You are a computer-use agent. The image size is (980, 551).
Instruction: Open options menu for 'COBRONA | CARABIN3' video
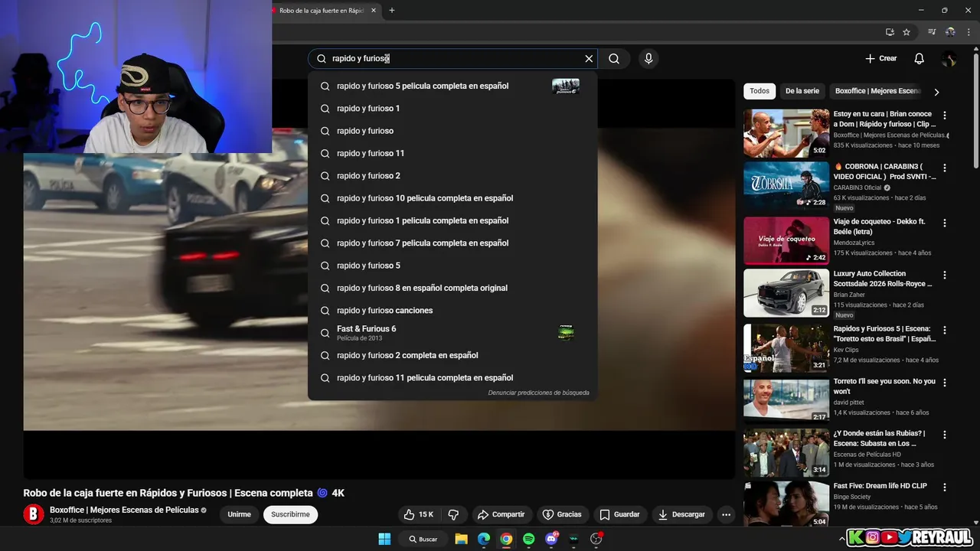point(944,168)
